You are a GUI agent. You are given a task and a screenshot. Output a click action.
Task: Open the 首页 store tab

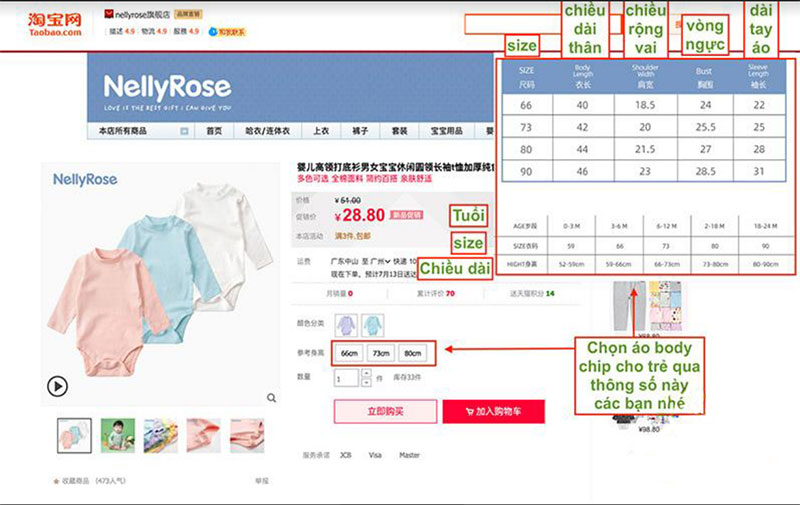point(214,131)
